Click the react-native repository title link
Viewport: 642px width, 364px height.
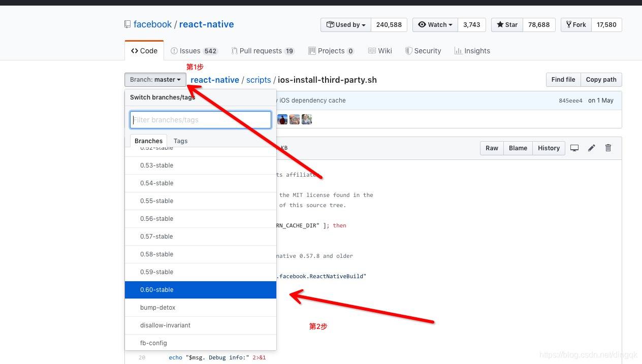coord(207,24)
